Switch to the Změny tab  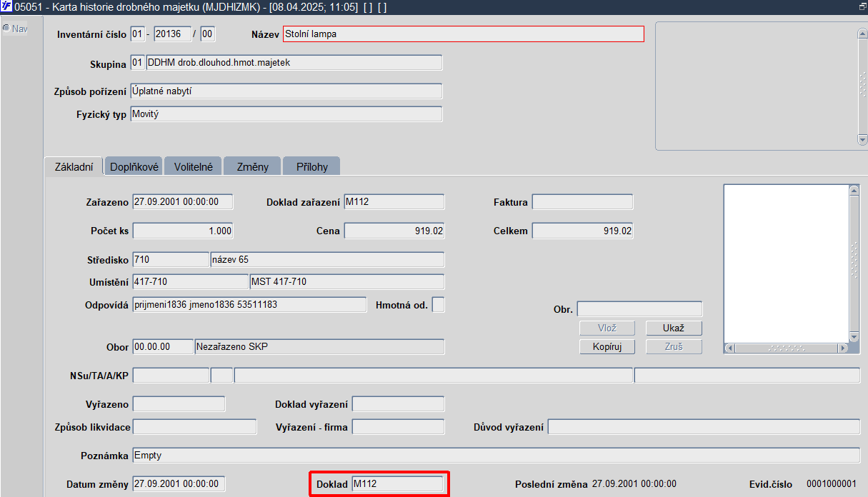click(252, 166)
